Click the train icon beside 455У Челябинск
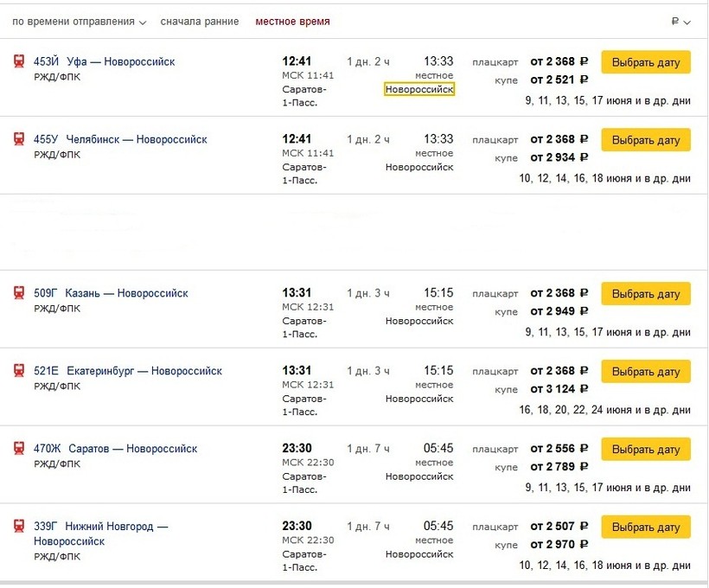Image resolution: width=709 pixels, height=588 pixels. (x=19, y=140)
